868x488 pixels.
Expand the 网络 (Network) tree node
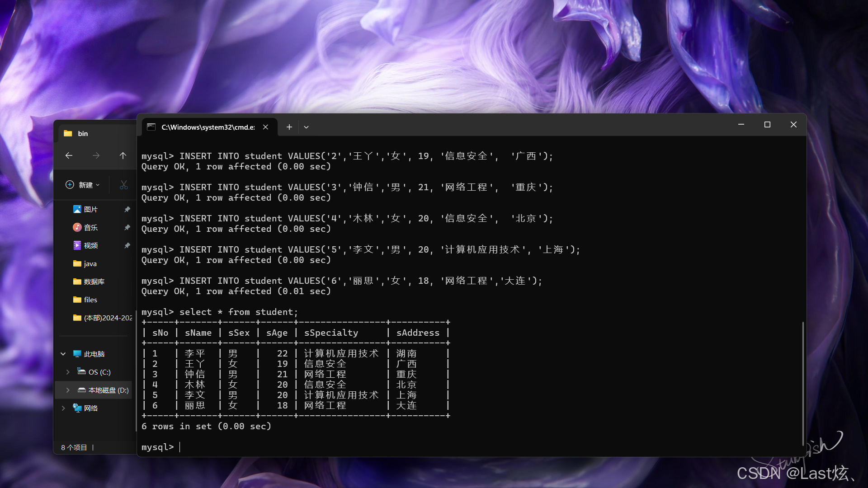(63, 408)
